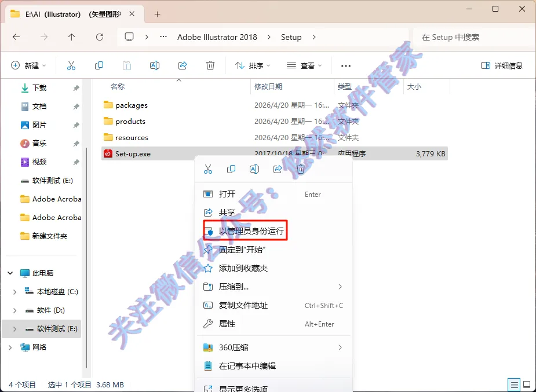The width and height of the screenshot is (536, 392).
Task: Open the 排序 sort dropdown
Action: click(x=252, y=65)
